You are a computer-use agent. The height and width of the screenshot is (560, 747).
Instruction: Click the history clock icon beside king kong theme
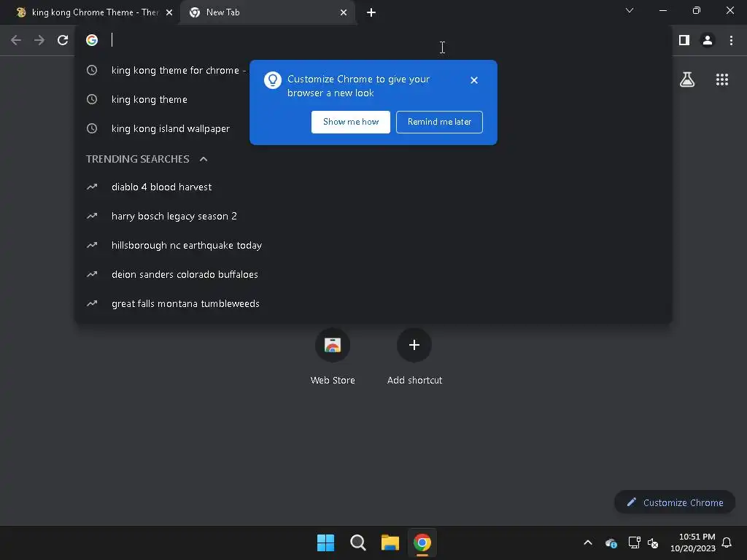(92, 99)
